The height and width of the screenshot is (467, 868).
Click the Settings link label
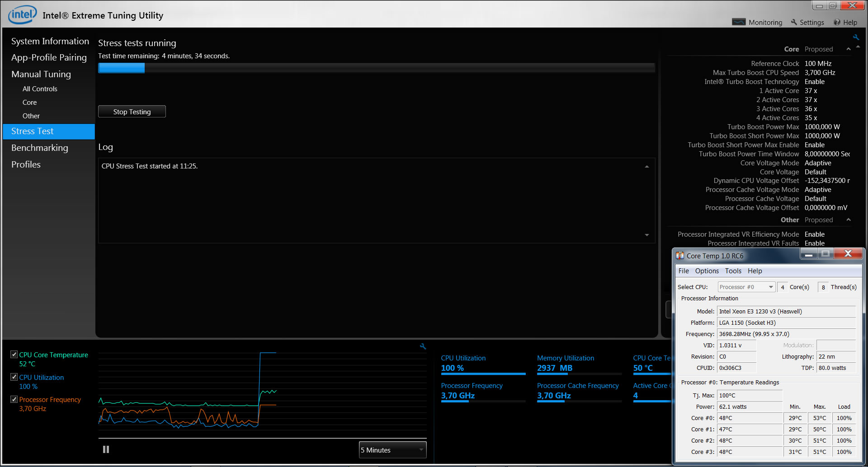(x=812, y=23)
